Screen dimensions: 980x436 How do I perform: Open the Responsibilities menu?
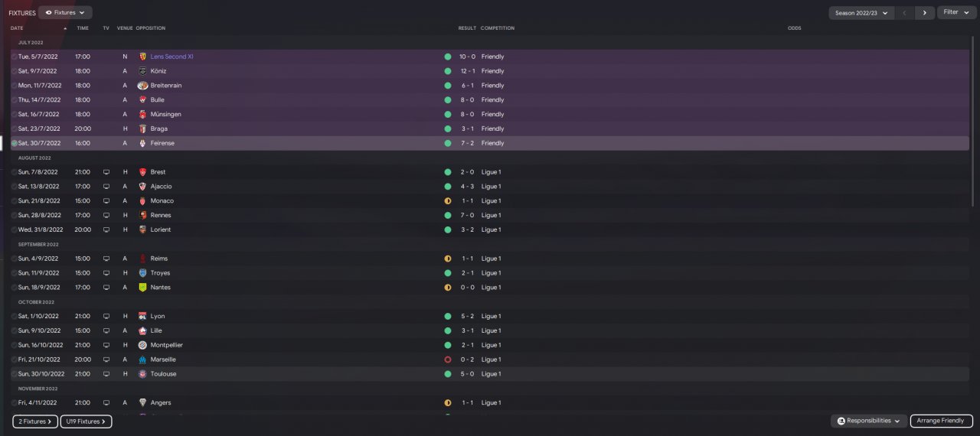(x=869, y=421)
